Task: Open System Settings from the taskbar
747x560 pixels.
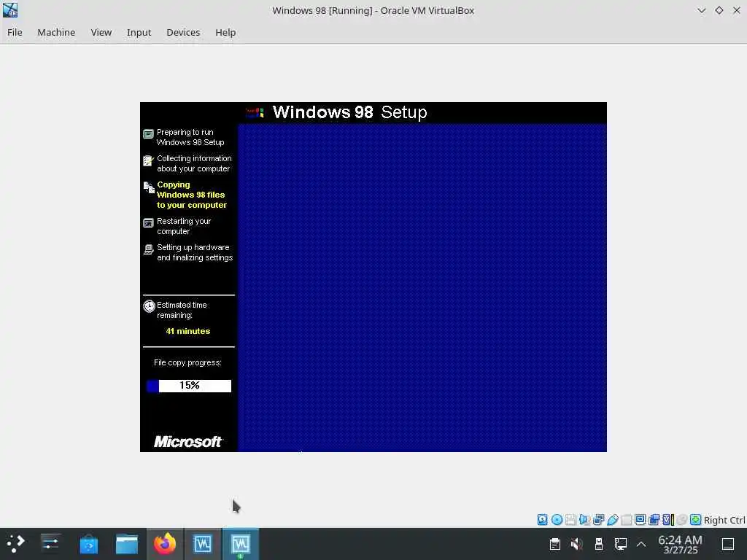Action: [50, 543]
